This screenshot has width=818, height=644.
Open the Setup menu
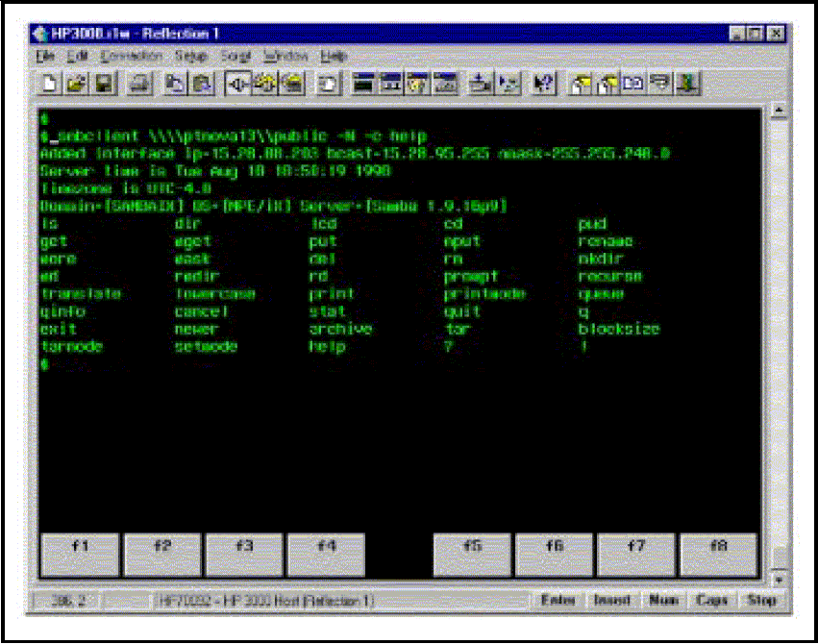coord(191,56)
